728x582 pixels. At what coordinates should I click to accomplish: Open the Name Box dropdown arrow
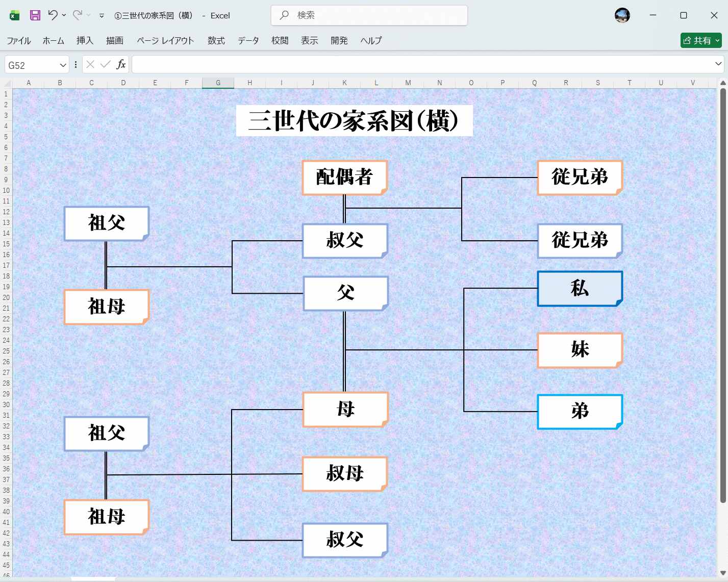pyautogui.click(x=61, y=64)
